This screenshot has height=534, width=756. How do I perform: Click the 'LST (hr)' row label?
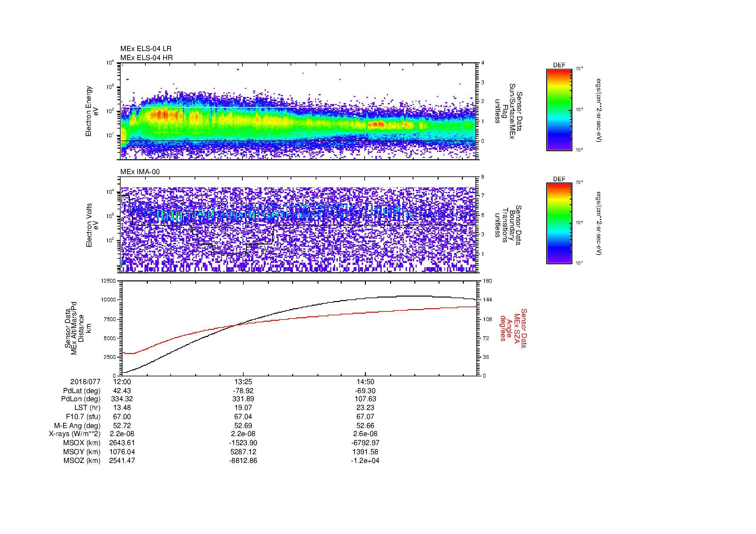point(87,408)
